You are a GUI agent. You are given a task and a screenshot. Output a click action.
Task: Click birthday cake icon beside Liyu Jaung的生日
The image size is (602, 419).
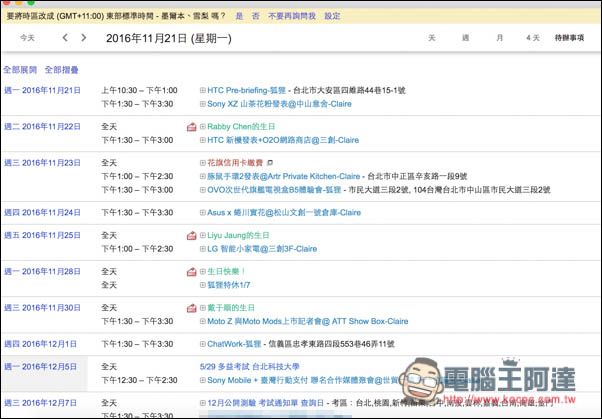coord(192,235)
